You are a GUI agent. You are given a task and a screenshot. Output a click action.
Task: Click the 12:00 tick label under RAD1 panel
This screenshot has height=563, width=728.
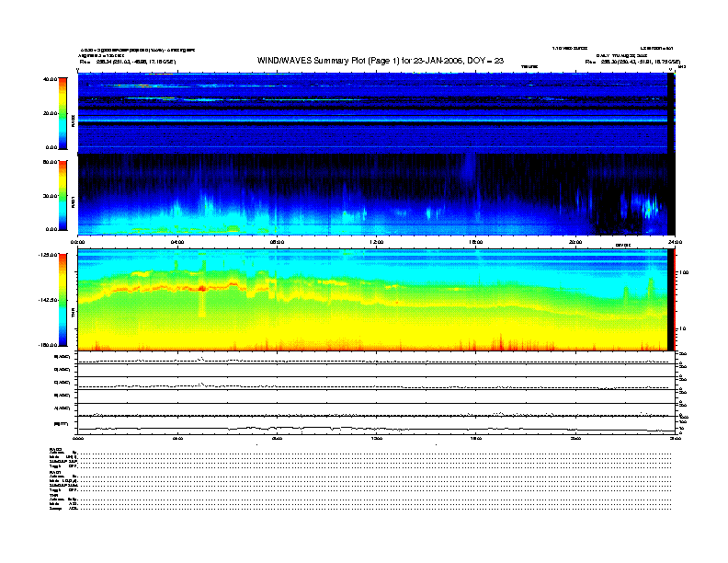point(377,242)
